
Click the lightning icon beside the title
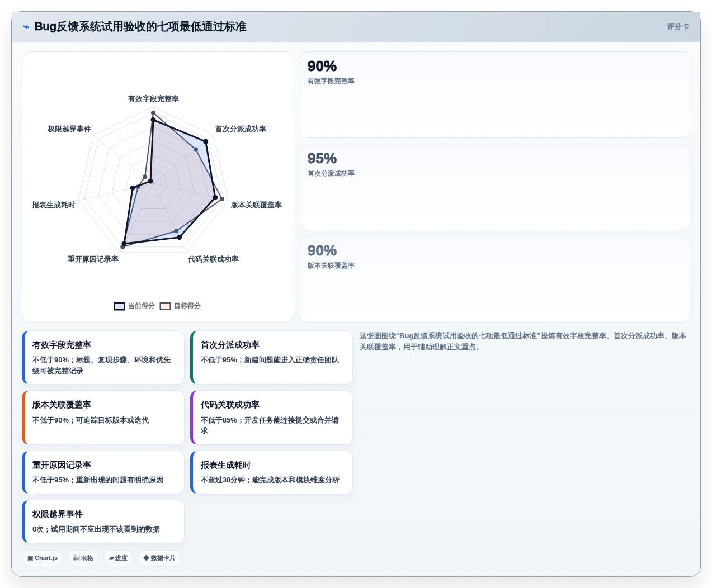pyautogui.click(x=26, y=27)
